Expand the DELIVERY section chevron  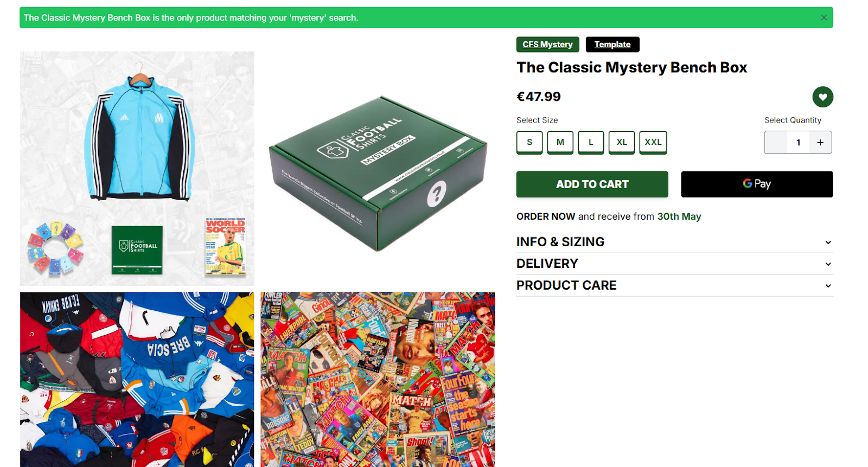tap(828, 264)
